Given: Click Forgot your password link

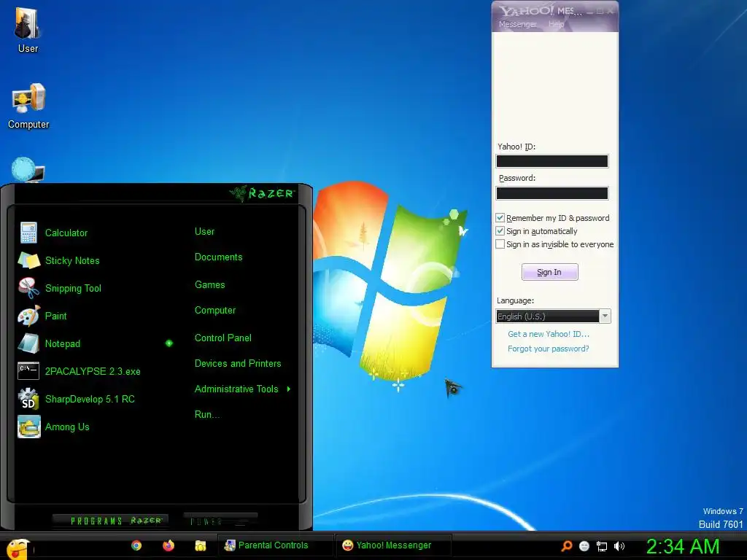Looking at the screenshot, I should [549, 349].
